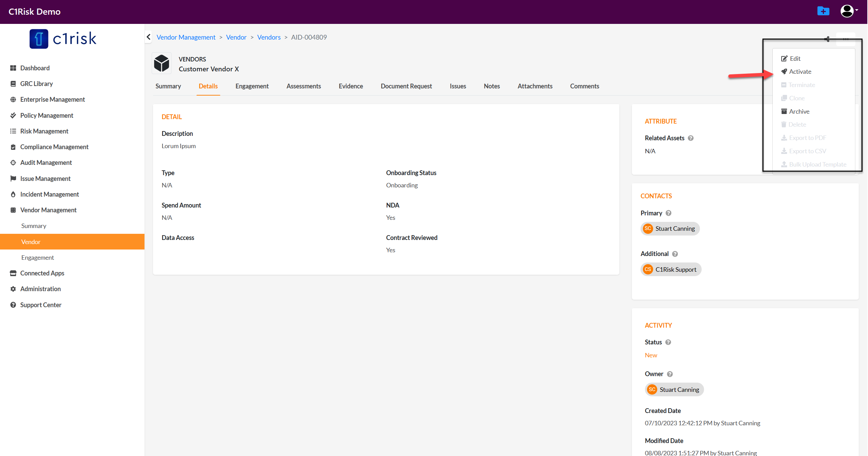Image resolution: width=868 pixels, height=456 pixels.
Task: Select Activate from the actions menu
Action: coord(800,72)
